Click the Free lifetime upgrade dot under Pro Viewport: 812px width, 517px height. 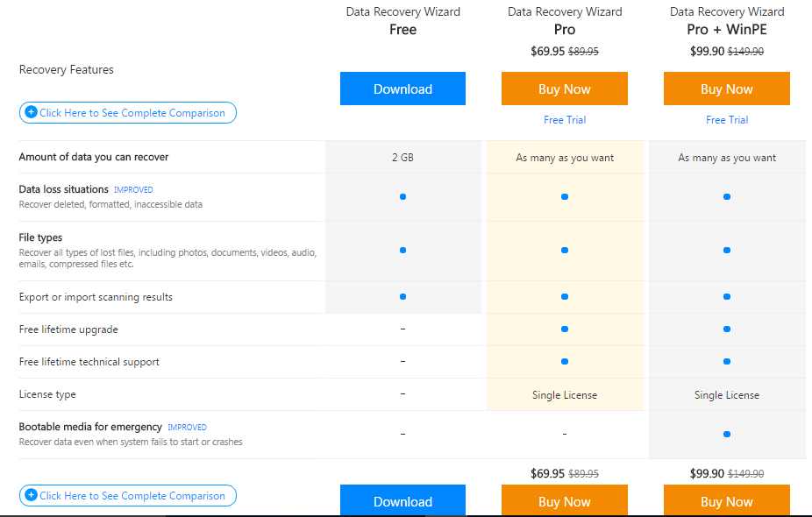pyautogui.click(x=565, y=329)
